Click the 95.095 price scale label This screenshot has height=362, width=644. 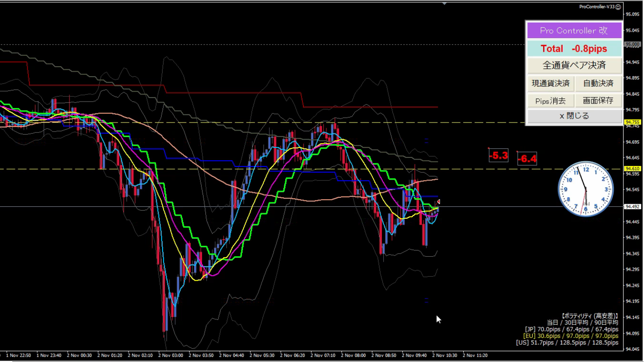(x=632, y=14)
